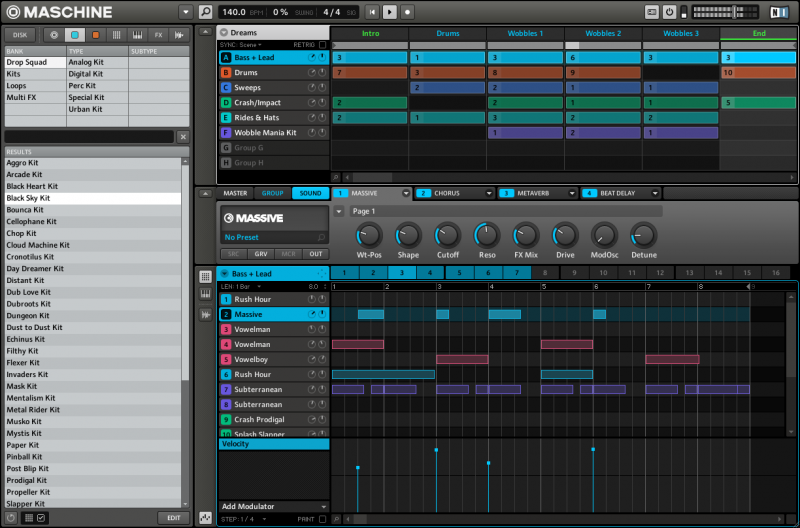
Task: Select the Intro scene
Action: tap(370, 33)
